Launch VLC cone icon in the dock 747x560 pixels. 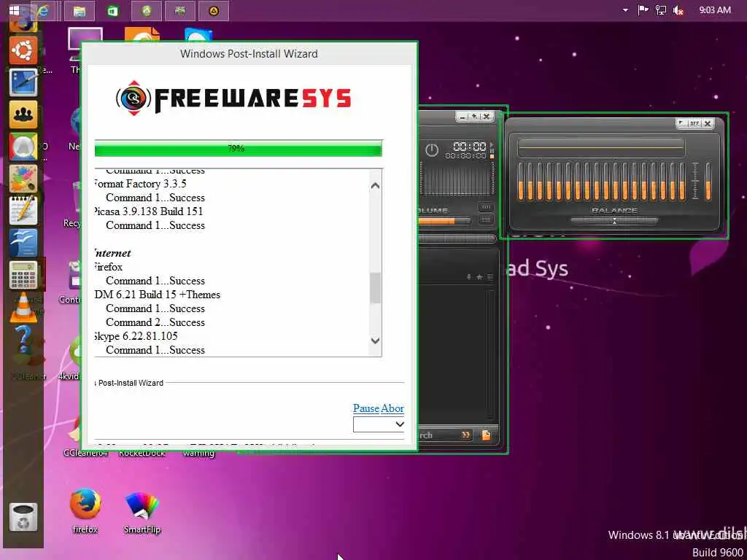[23, 307]
